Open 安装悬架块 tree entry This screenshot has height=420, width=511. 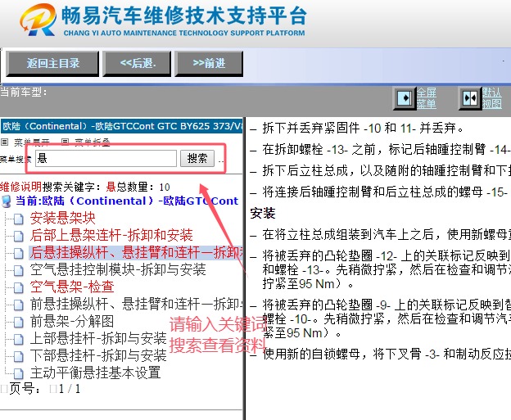pos(62,218)
